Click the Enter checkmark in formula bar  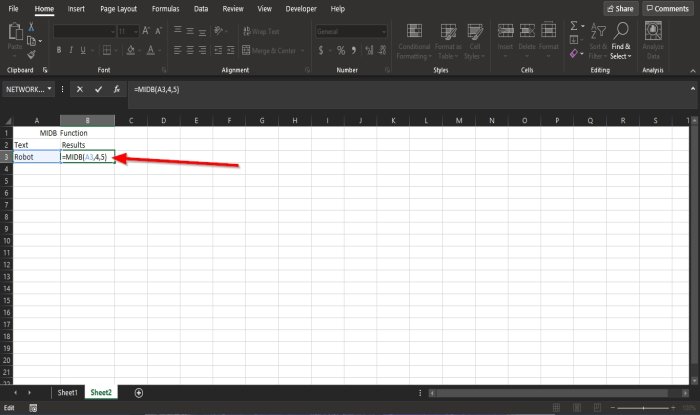98,89
